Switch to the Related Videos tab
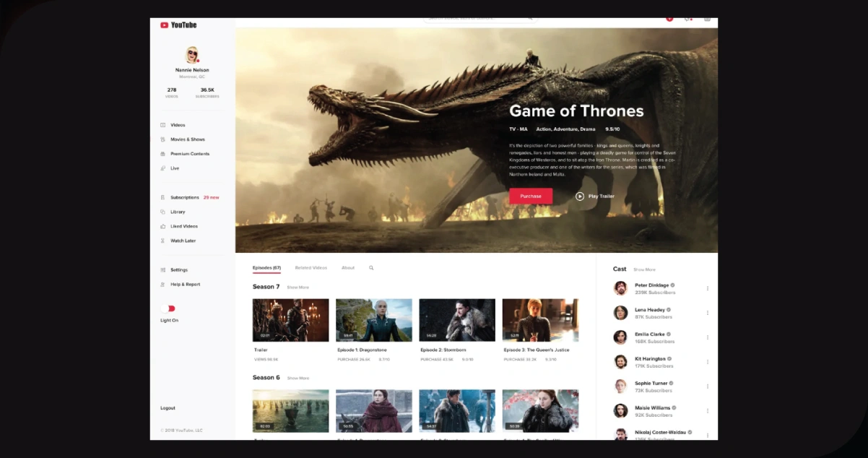The width and height of the screenshot is (868, 458). 311,268
